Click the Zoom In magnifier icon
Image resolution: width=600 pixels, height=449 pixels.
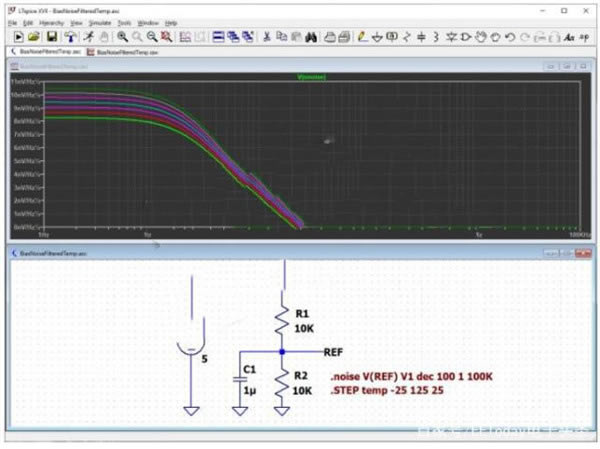122,36
